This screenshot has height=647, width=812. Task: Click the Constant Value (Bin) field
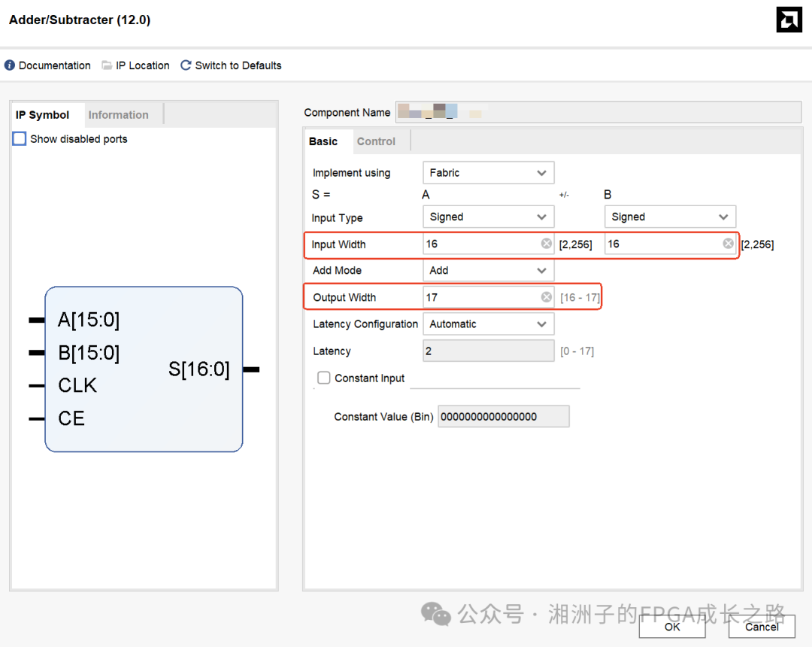503,417
